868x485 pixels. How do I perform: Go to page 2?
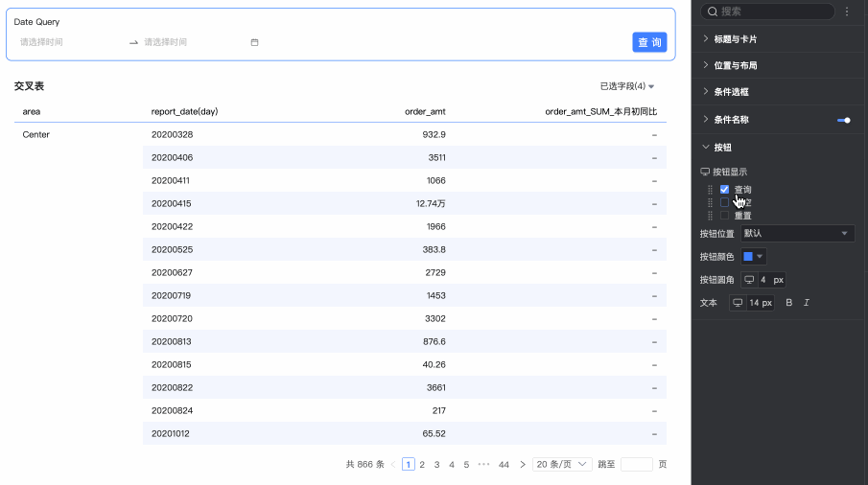pos(422,465)
